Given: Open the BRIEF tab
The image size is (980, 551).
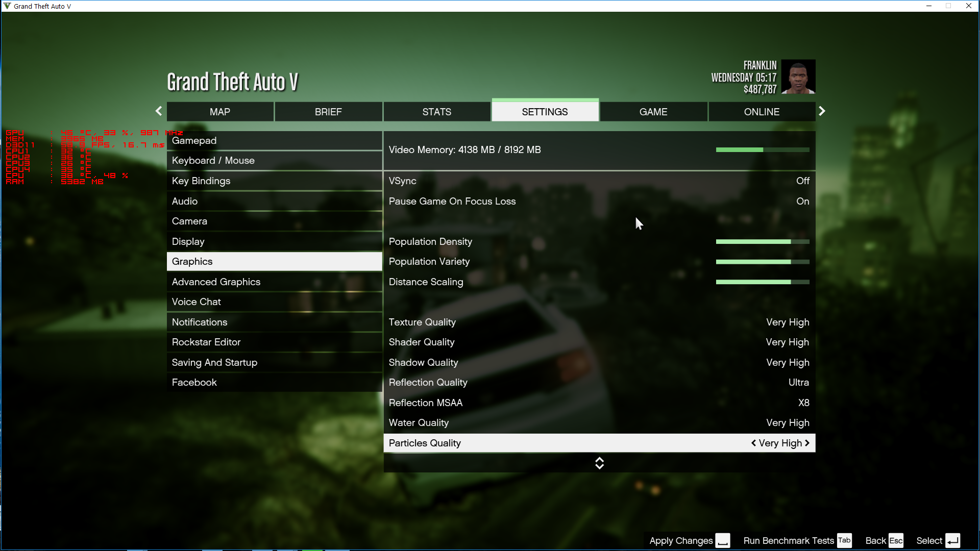Looking at the screenshot, I should click(328, 112).
